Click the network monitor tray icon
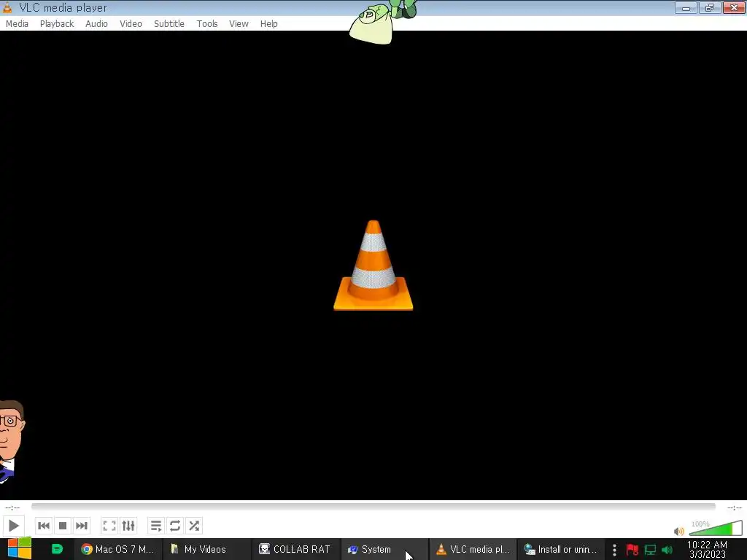This screenshot has height=560, width=747. (650, 550)
